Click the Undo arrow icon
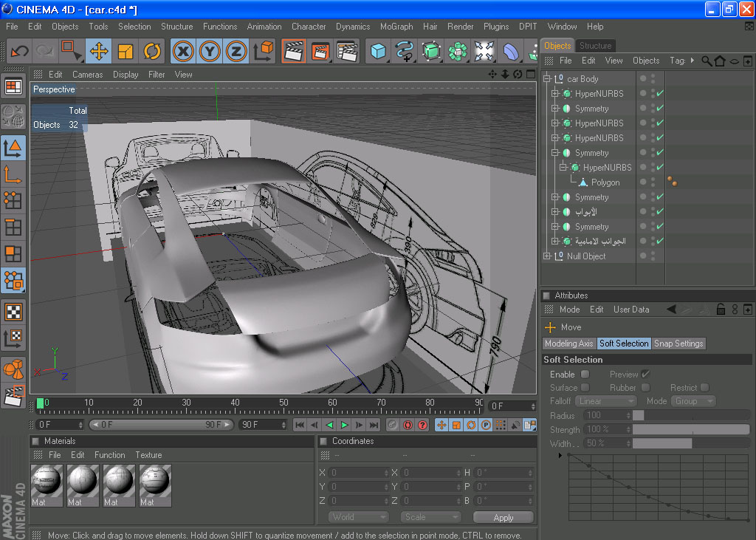This screenshot has height=540, width=756. pos(20,51)
